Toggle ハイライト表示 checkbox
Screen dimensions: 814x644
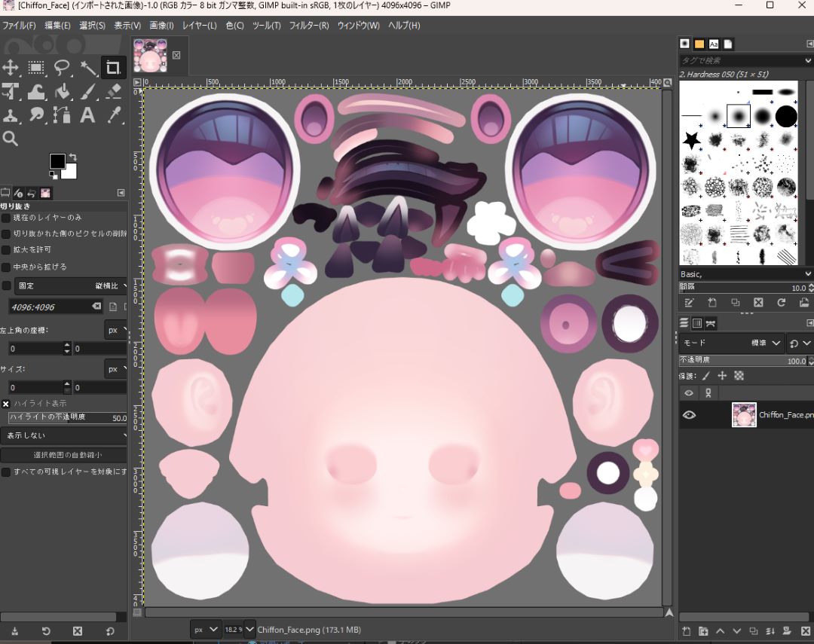coord(6,404)
